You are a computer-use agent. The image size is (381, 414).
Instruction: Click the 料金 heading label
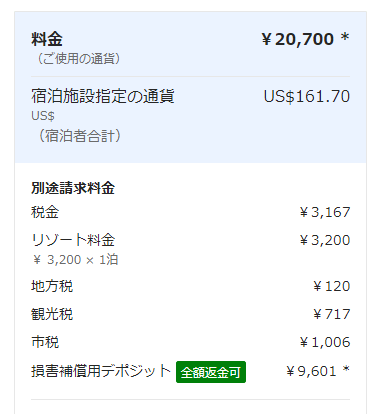47,39
